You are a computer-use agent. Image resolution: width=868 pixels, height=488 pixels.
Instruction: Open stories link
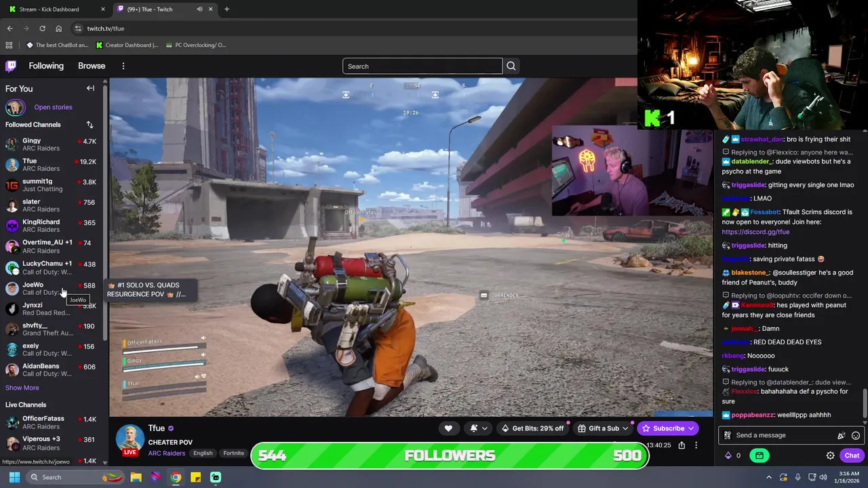(x=53, y=107)
